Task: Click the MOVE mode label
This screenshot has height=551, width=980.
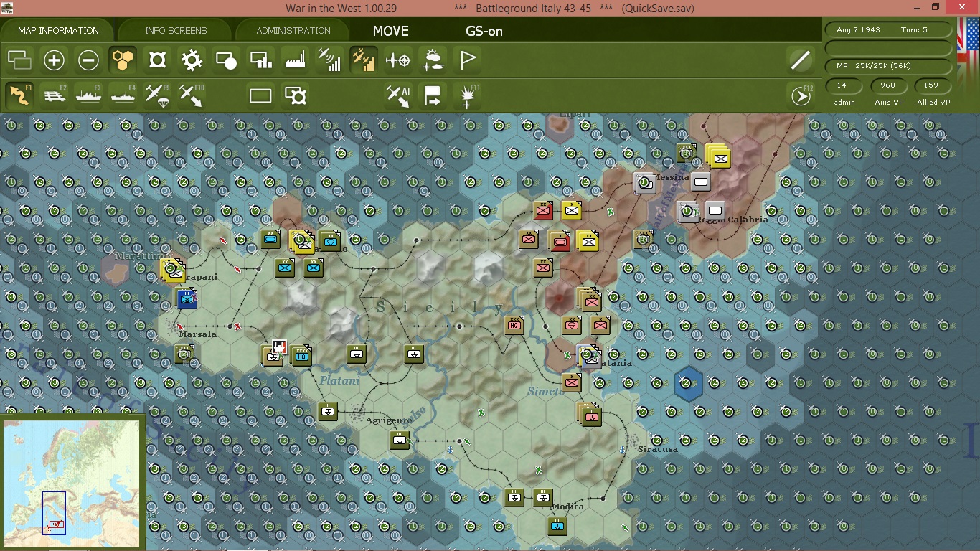Action: [391, 31]
